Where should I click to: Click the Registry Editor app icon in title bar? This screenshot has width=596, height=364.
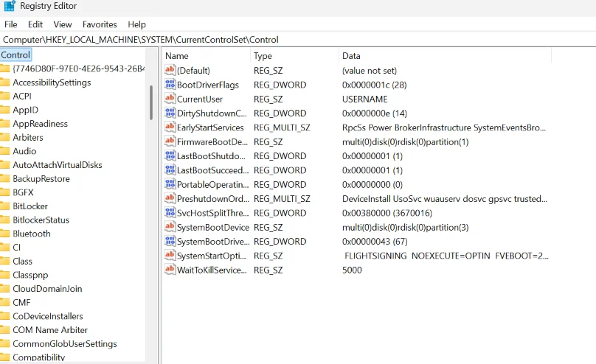(x=10, y=6)
